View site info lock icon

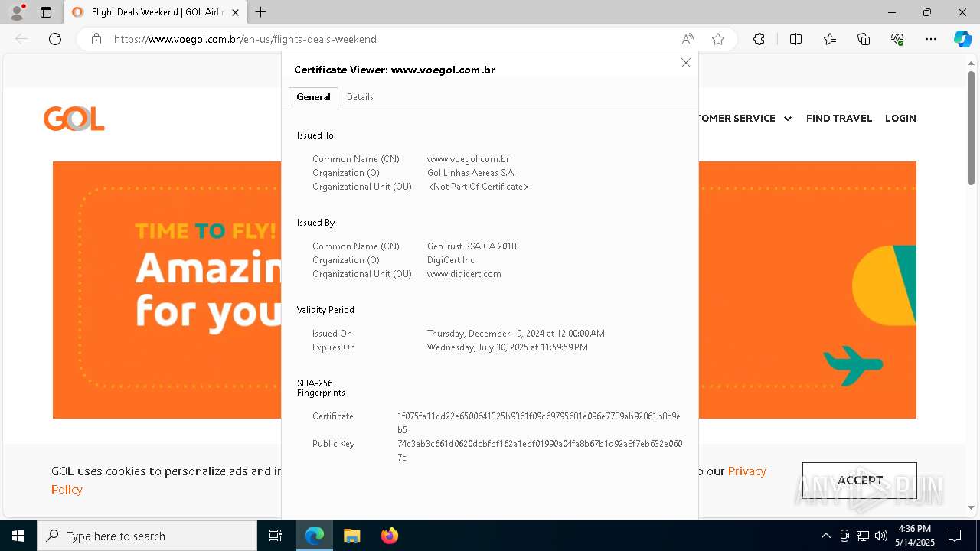(x=96, y=39)
